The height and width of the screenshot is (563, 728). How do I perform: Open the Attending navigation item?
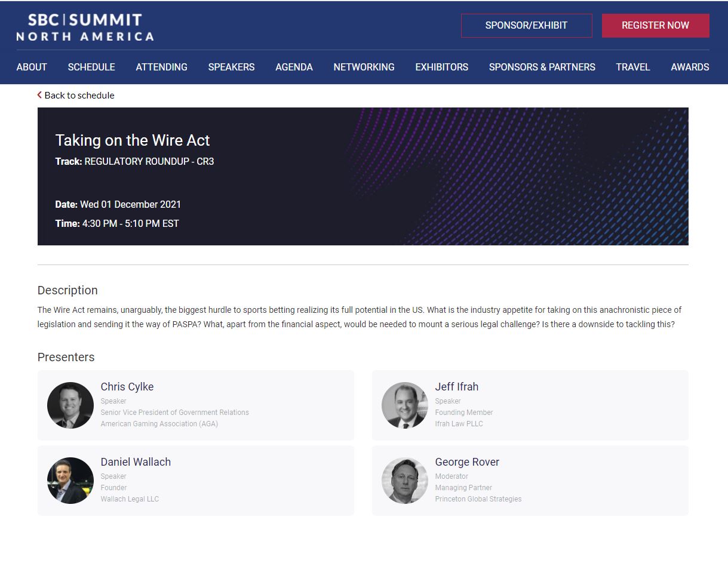pos(161,67)
